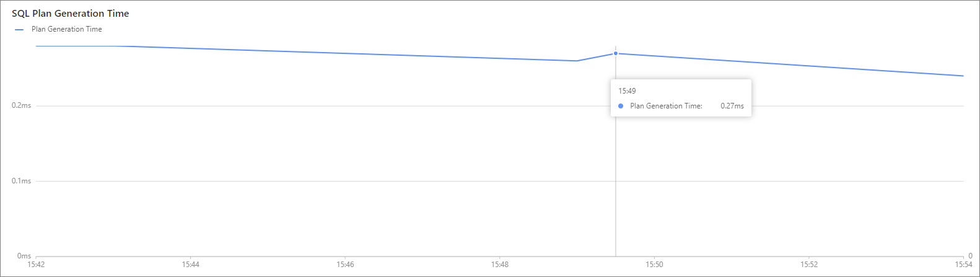
Task: Click the 15:49 time in the tooltip
Action: coord(627,91)
